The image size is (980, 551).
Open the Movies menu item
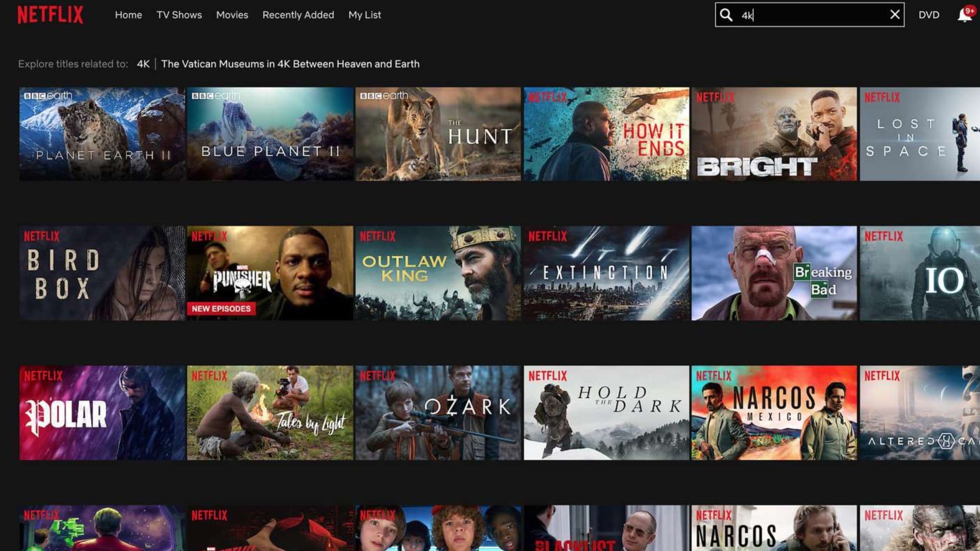coord(232,15)
